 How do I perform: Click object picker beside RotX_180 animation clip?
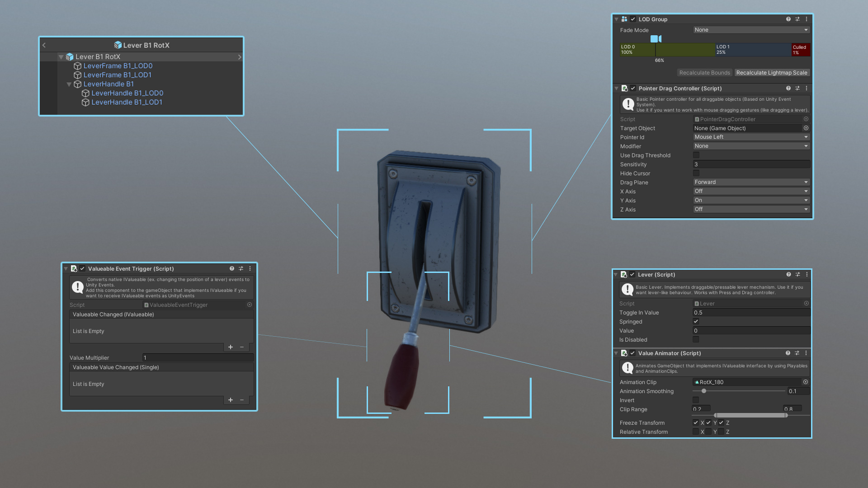805,382
